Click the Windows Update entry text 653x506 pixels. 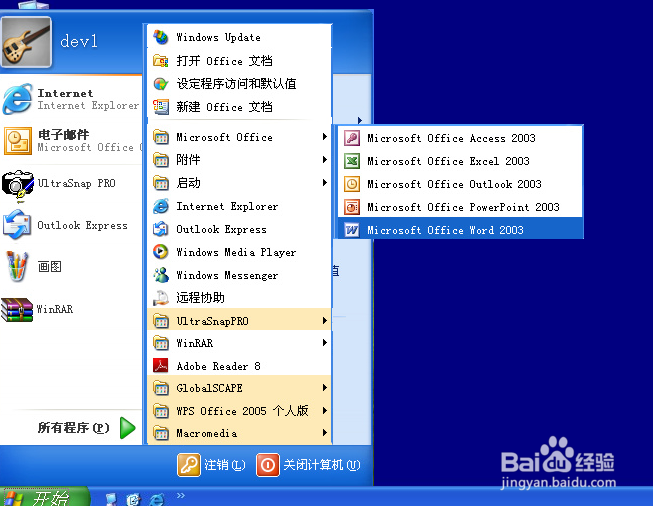[x=218, y=37]
